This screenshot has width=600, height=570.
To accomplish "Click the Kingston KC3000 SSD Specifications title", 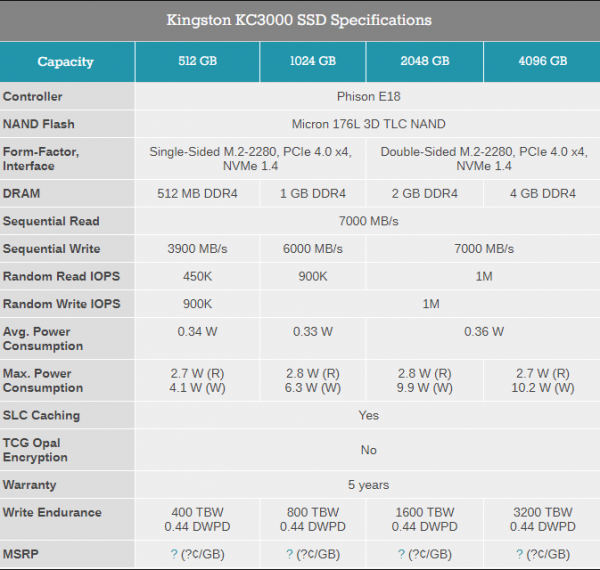I will 299,20.
